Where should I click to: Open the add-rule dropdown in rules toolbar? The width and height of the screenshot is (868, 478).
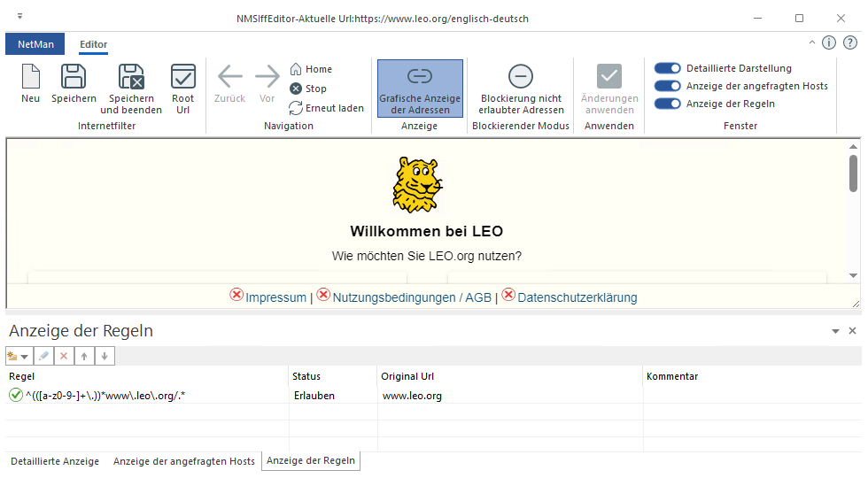tap(18, 356)
